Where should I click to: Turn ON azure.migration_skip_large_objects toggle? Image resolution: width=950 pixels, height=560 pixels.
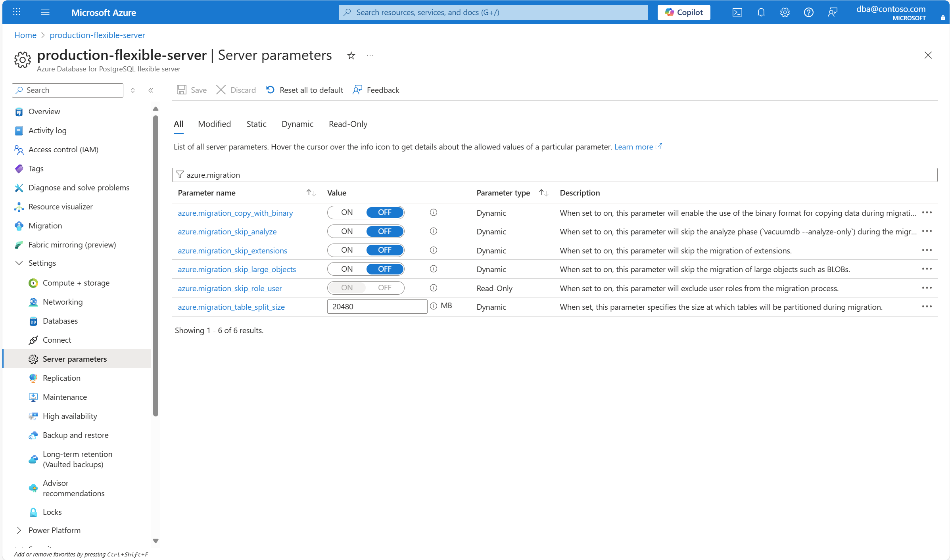click(x=347, y=269)
